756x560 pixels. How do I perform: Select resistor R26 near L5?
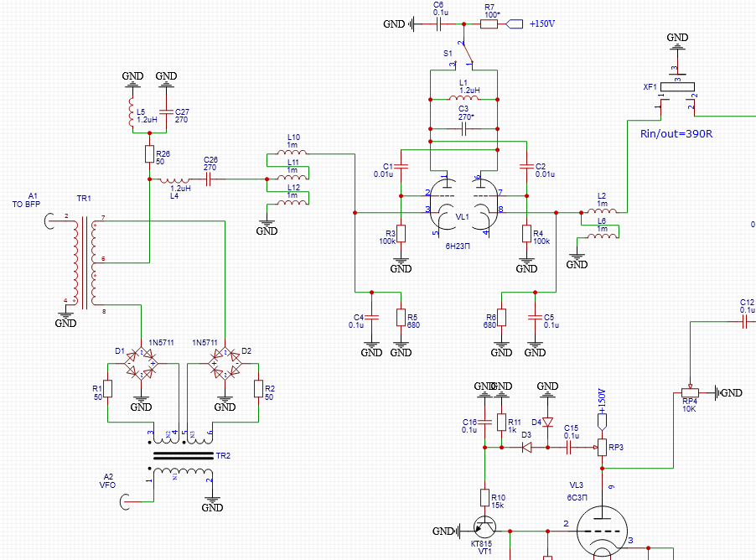click(148, 154)
